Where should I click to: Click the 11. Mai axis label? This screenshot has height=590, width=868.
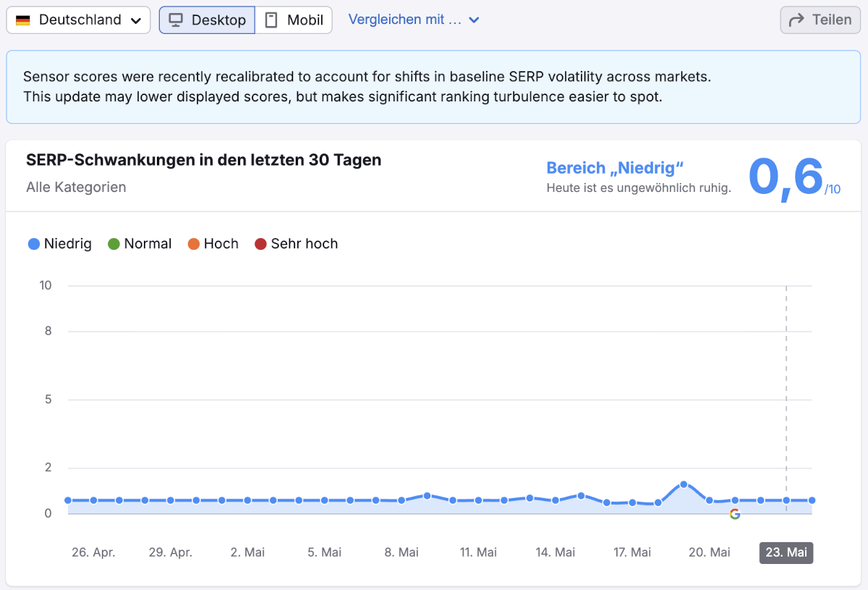pyautogui.click(x=478, y=552)
